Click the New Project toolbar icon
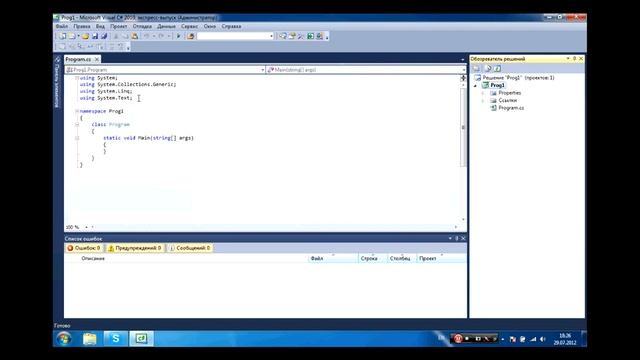 click(62, 36)
